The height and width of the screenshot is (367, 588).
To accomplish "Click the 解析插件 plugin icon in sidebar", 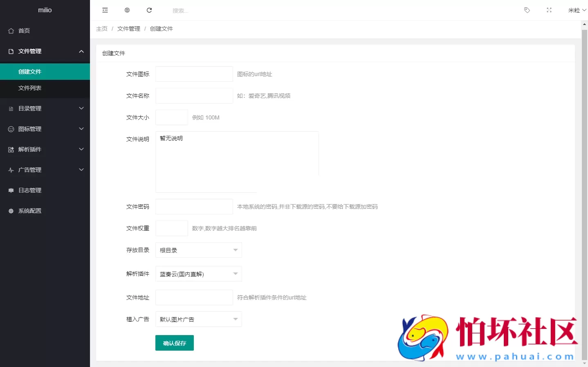I will pyautogui.click(x=10, y=149).
